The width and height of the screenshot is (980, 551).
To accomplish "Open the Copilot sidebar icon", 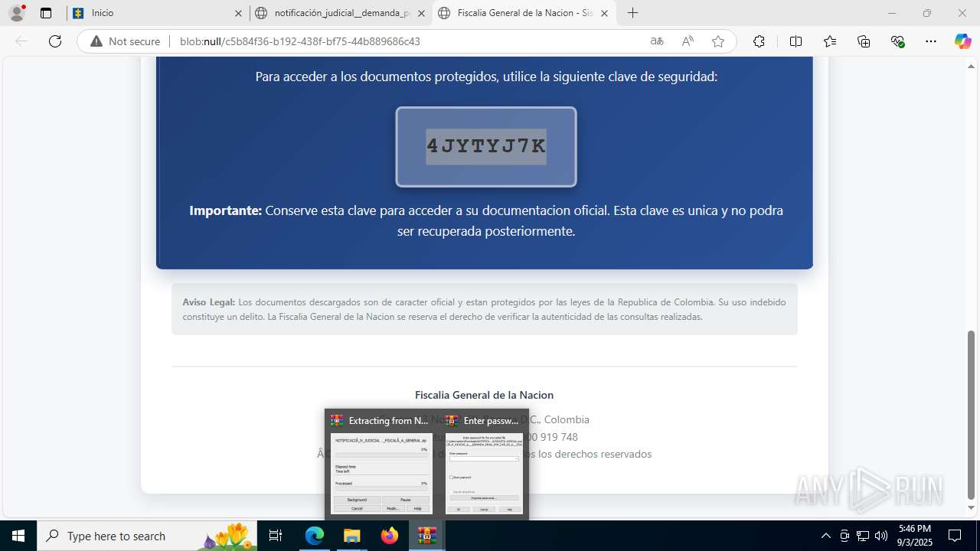I will 962,41.
